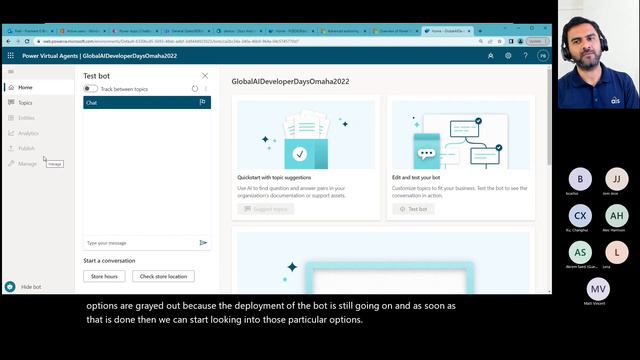Click the share icon in address bar

(x=490, y=41)
